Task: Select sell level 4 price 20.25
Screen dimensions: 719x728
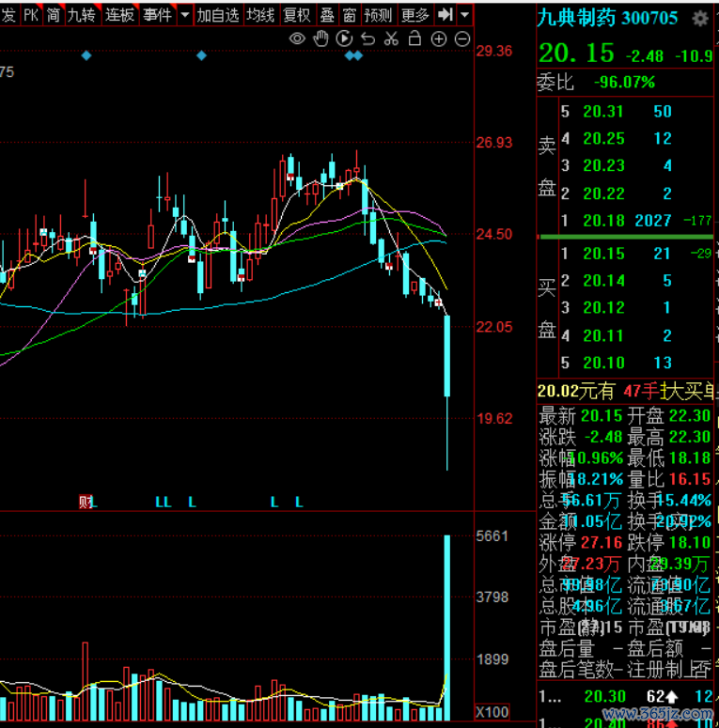Action: pos(603,138)
